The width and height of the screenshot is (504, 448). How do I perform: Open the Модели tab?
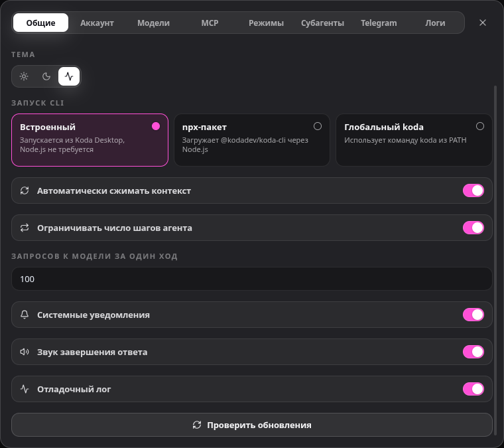tap(153, 23)
